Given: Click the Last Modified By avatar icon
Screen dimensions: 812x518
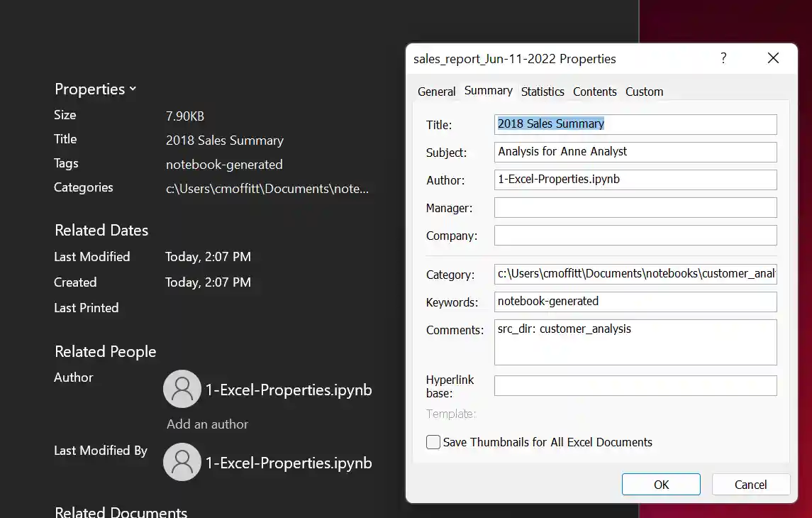Looking at the screenshot, I should (182, 462).
